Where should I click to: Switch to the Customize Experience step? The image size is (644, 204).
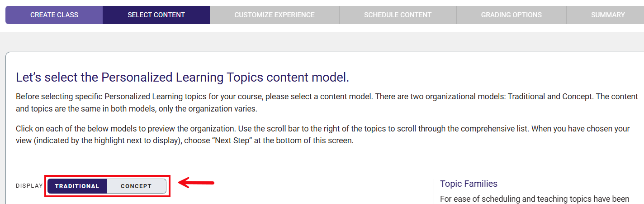pyautogui.click(x=274, y=15)
